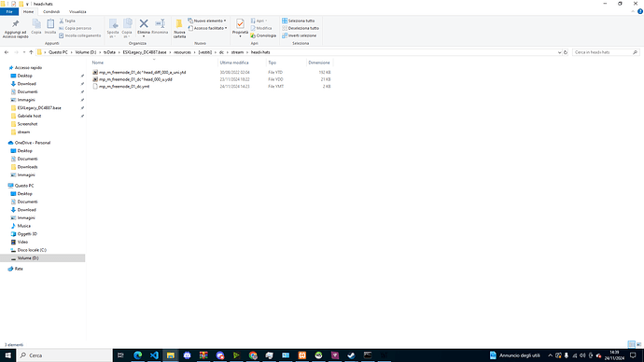Click the taskbar Cerca search field

pos(64,355)
